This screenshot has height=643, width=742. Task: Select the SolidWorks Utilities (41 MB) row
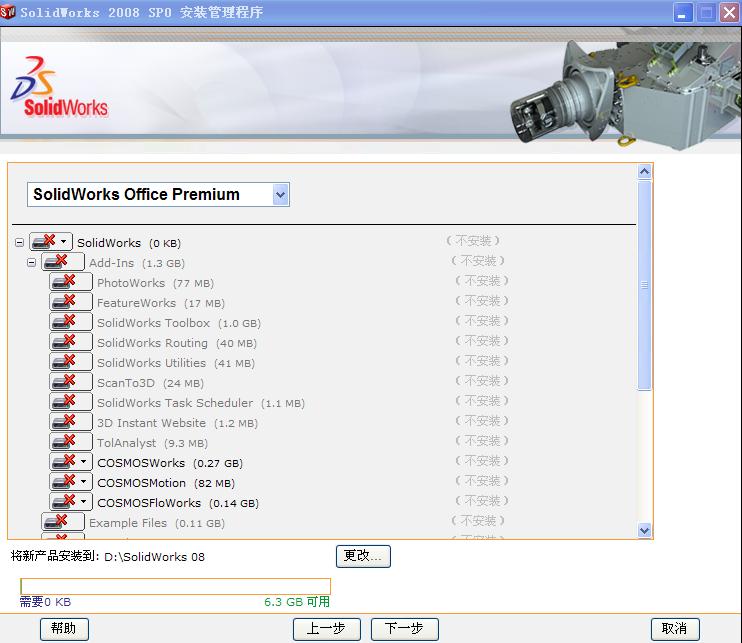click(x=176, y=363)
